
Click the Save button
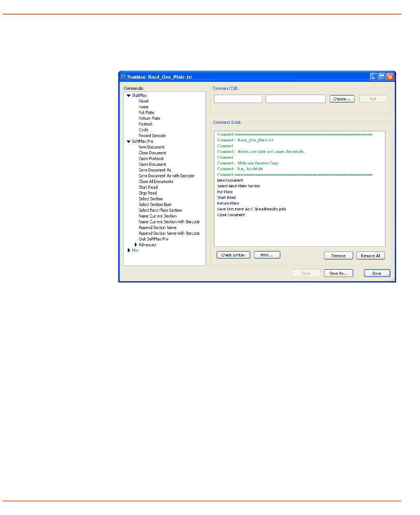pyautogui.click(x=306, y=273)
